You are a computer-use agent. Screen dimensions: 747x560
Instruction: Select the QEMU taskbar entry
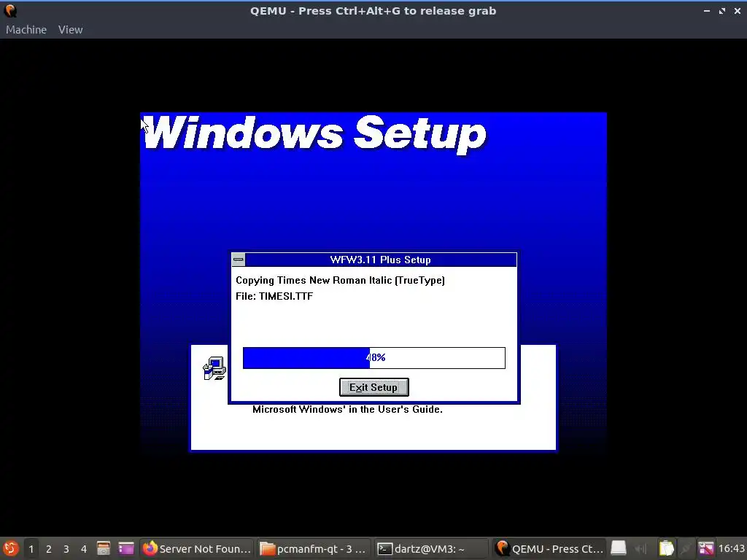[549, 548]
